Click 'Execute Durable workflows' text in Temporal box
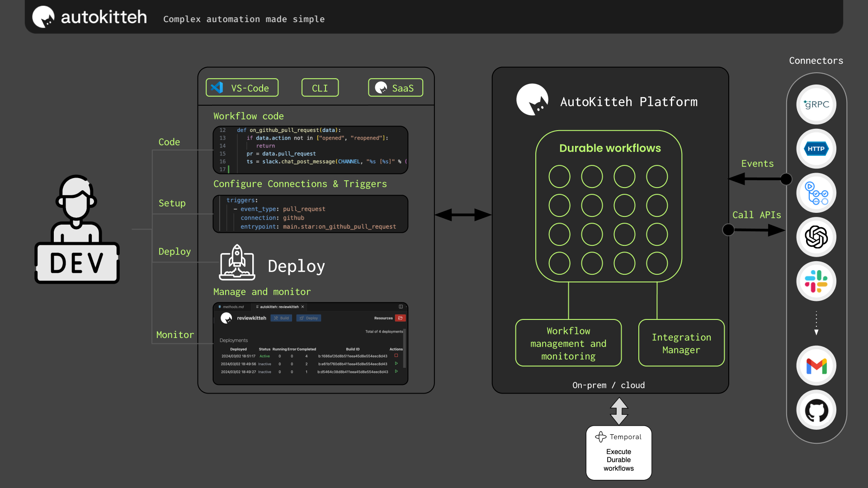 pos(618,460)
